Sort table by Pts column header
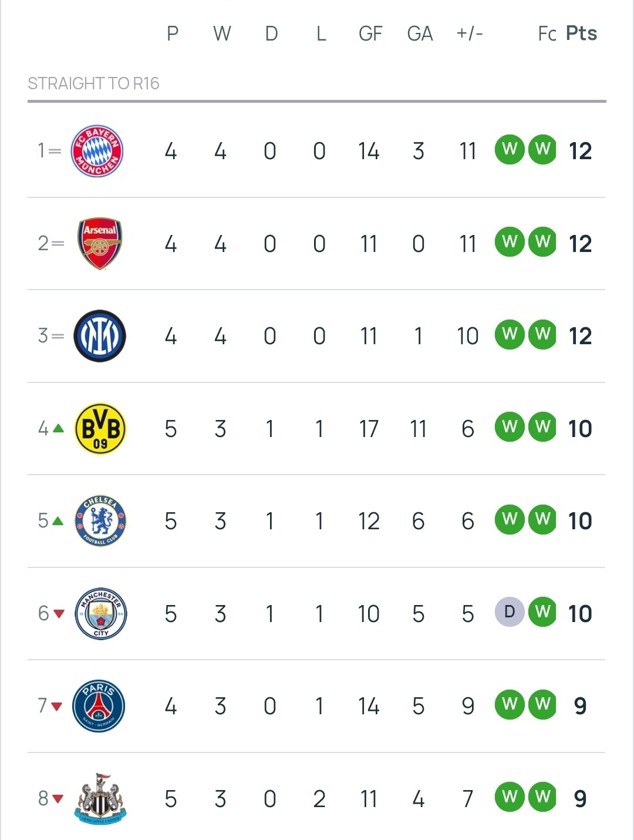 [581, 33]
